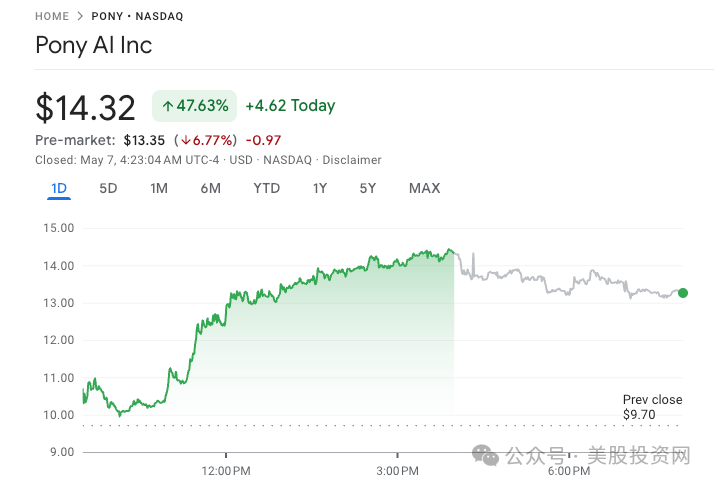
Task: Switch to the 5D tab
Action: point(108,188)
